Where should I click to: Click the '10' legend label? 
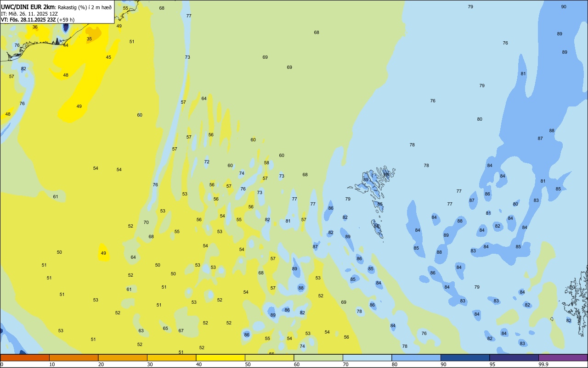pos(52,364)
